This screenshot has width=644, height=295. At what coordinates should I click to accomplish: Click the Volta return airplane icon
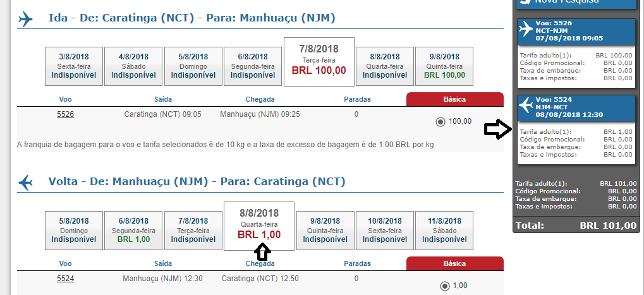pos(25,183)
